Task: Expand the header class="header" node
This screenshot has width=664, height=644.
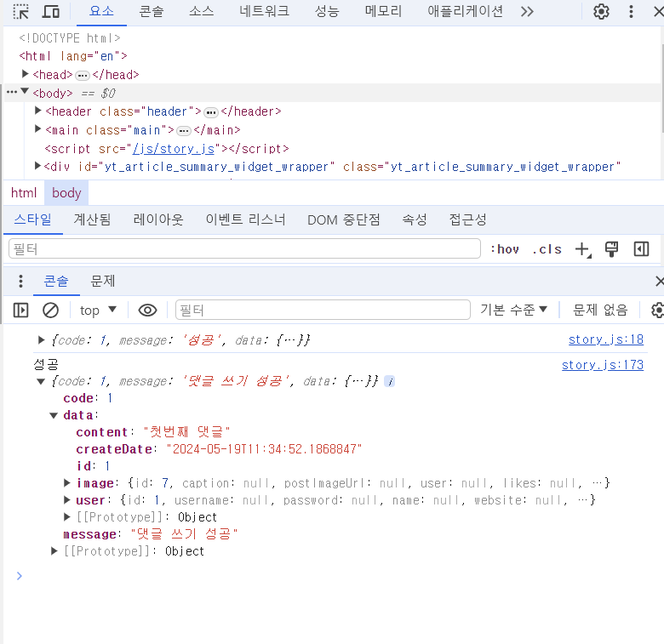Action: tap(38, 111)
